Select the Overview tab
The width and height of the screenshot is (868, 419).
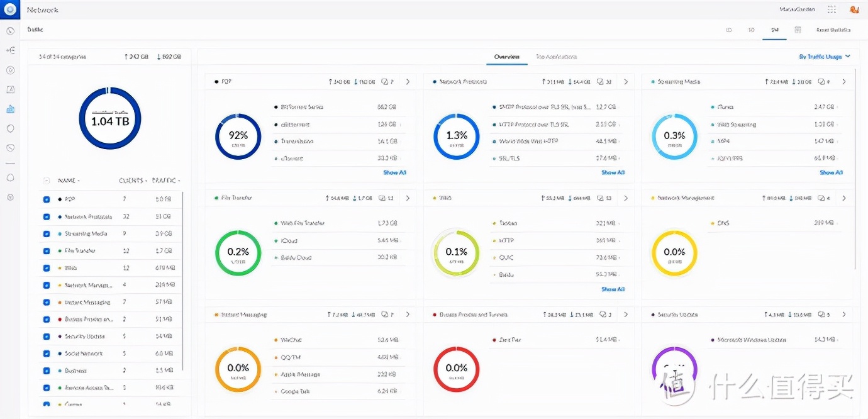(507, 57)
